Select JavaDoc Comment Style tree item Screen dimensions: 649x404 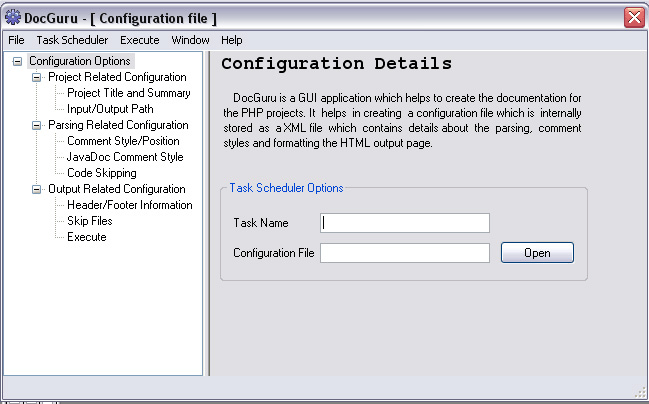125,157
